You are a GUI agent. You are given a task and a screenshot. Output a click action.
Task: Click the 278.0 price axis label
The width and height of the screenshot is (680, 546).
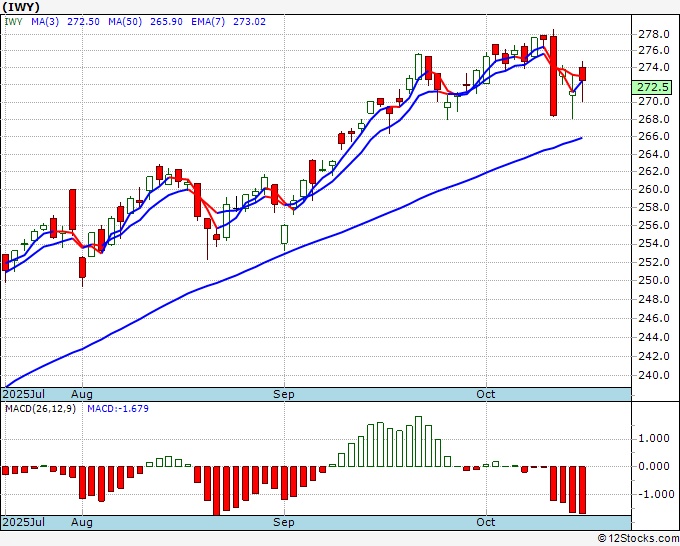pos(654,34)
